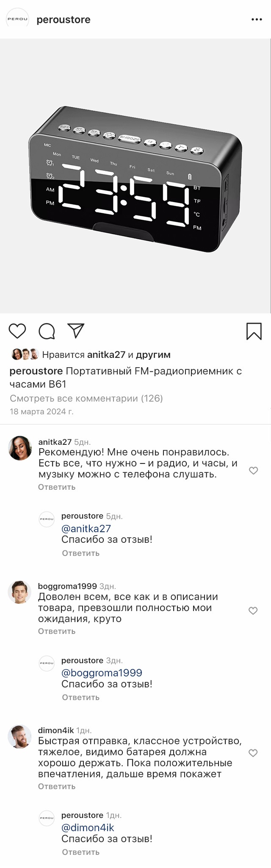Expand all 126 comments
The height and width of the screenshot is (868, 271).
[x=86, y=398]
